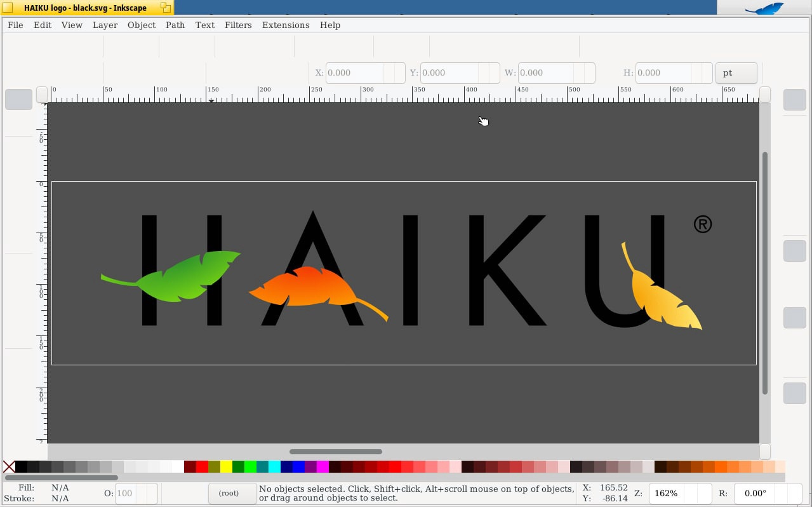
Task: Click the registered trademark symbol
Action: click(703, 224)
